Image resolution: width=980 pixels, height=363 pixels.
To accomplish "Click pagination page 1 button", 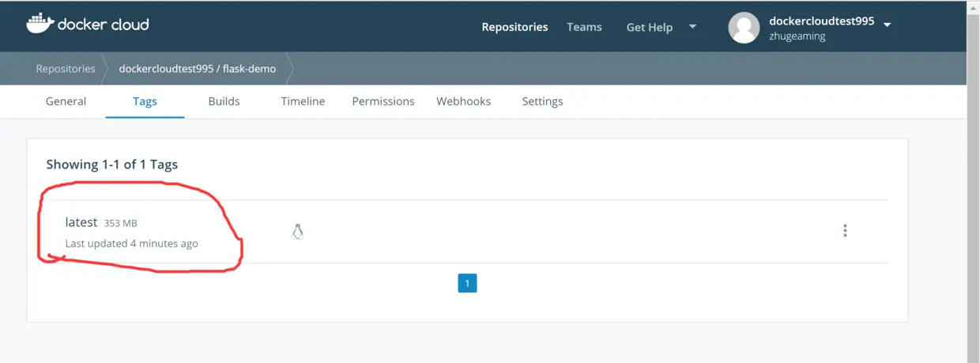I will pyautogui.click(x=467, y=283).
